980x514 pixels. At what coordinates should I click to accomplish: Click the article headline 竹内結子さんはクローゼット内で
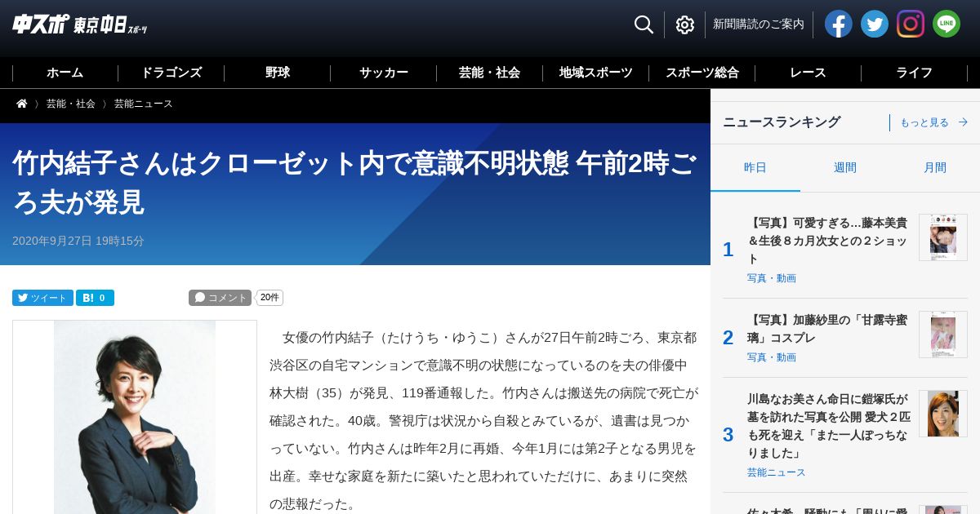(x=354, y=182)
